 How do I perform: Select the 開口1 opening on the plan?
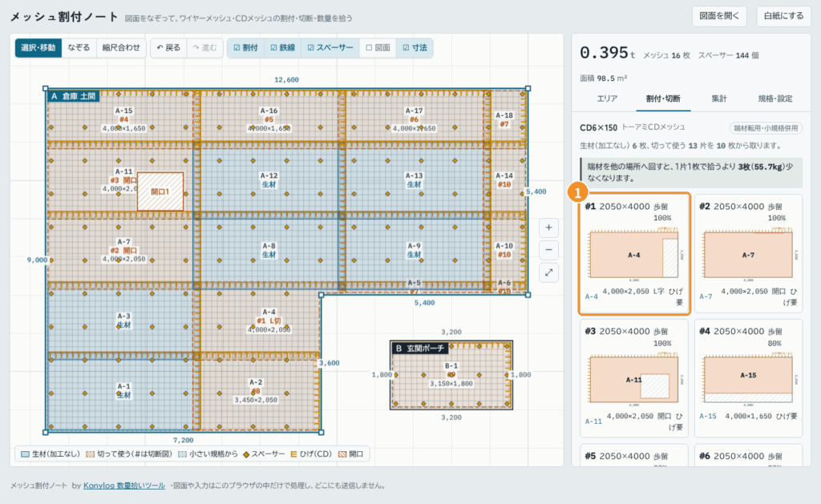click(x=160, y=192)
